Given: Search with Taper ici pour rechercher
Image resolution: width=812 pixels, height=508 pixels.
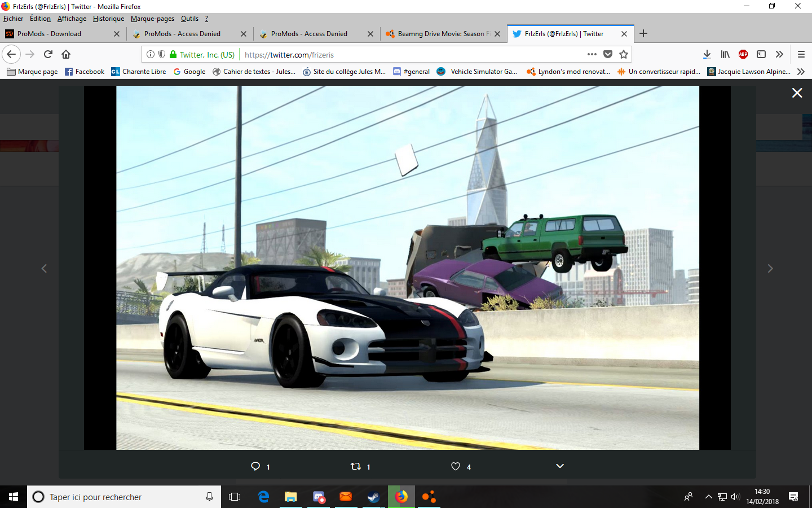Looking at the screenshot, I should [x=124, y=497].
